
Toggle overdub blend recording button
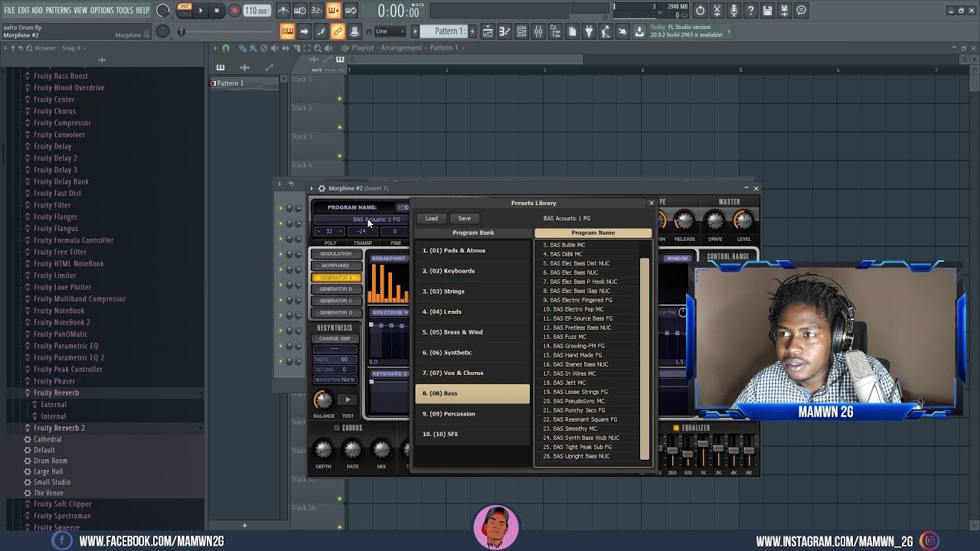tap(333, 11)
